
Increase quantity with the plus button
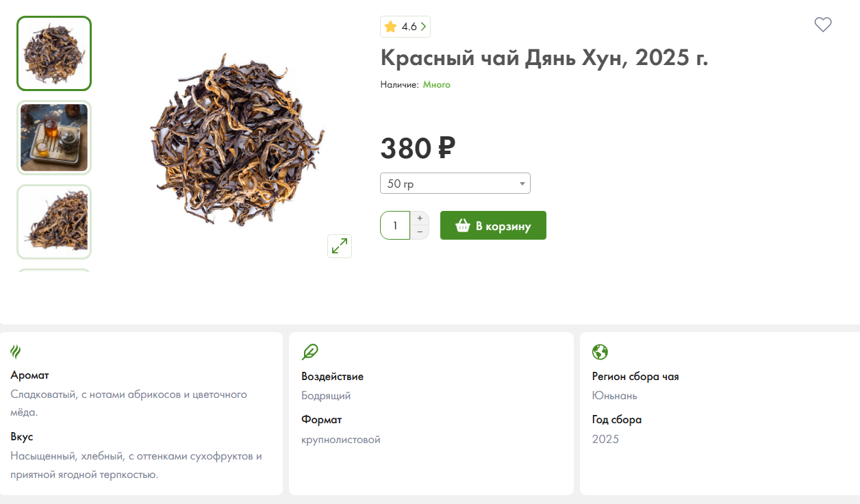420,218
